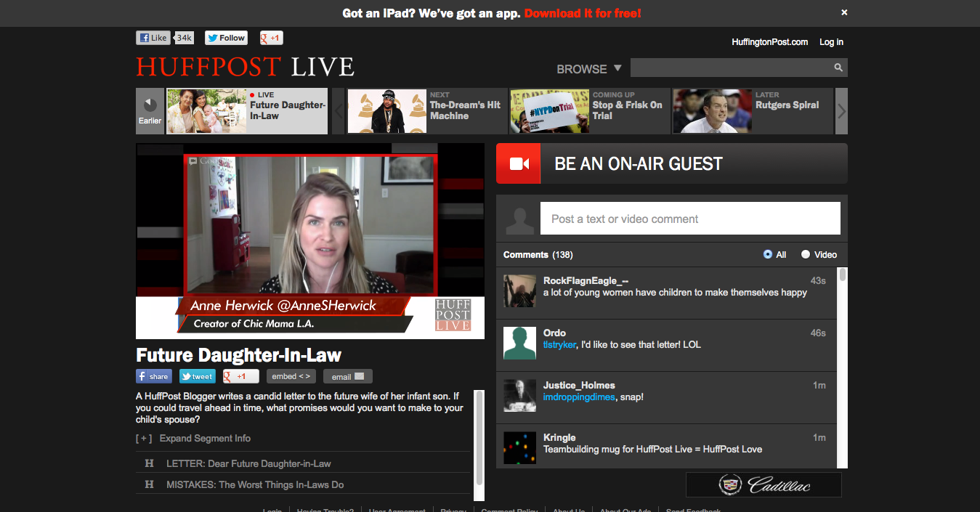
Task: Click the Facebook Like button
Action: 153,38
